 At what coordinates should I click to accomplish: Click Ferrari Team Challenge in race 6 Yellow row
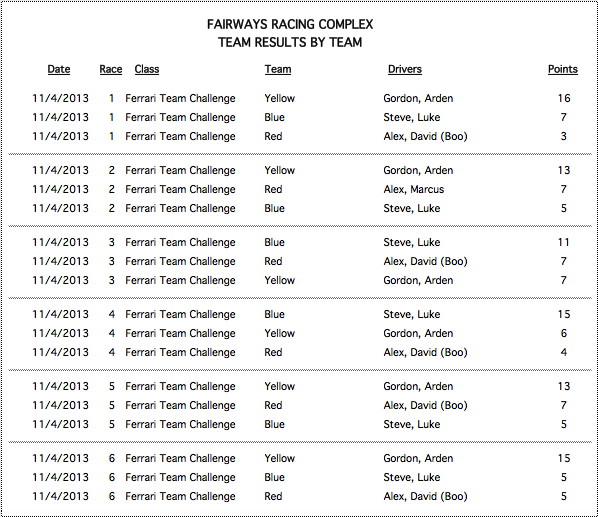(x=180, y=459)
